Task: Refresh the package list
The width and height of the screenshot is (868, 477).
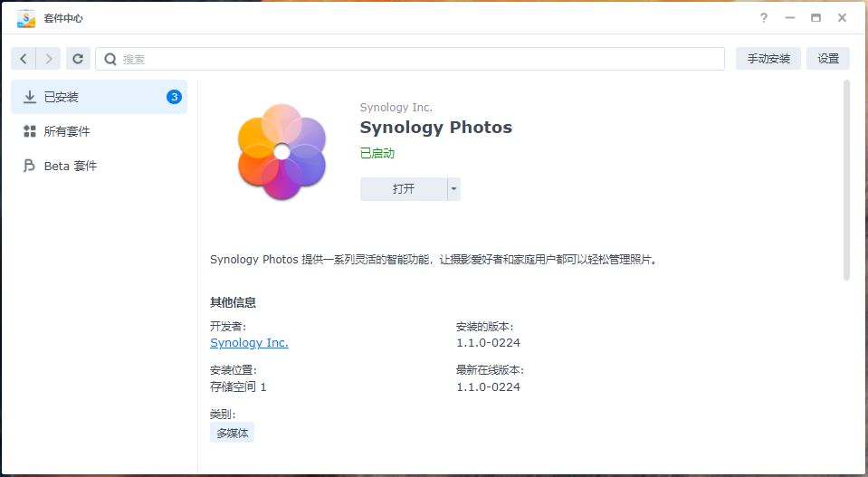Action: pos(78,59)
